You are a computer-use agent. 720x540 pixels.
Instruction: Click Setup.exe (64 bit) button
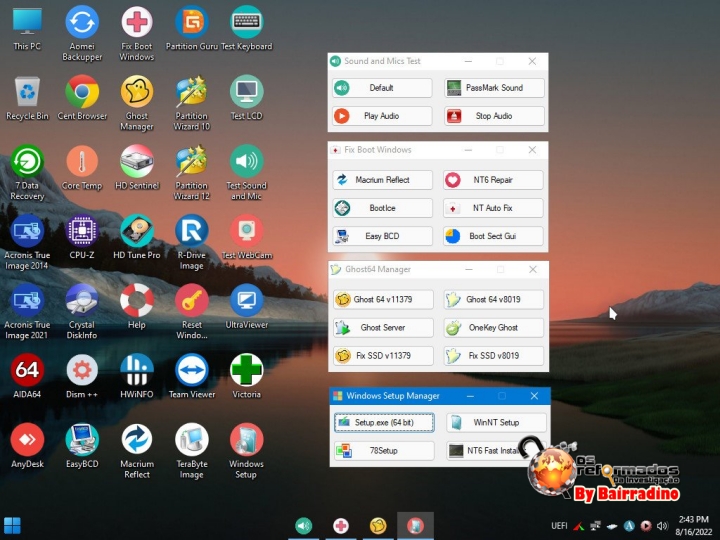coord(384,422)
